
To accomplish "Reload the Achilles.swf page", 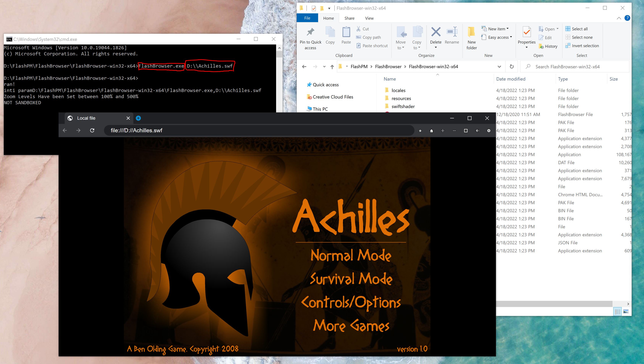I will (92, 130).
